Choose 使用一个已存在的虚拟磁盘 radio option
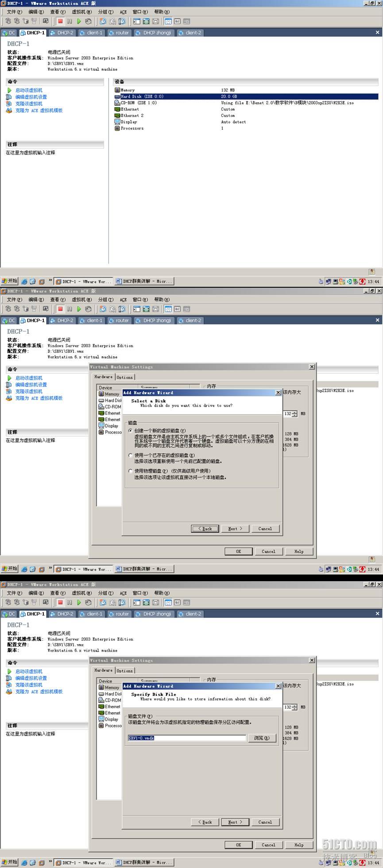 tap(130, 455)
